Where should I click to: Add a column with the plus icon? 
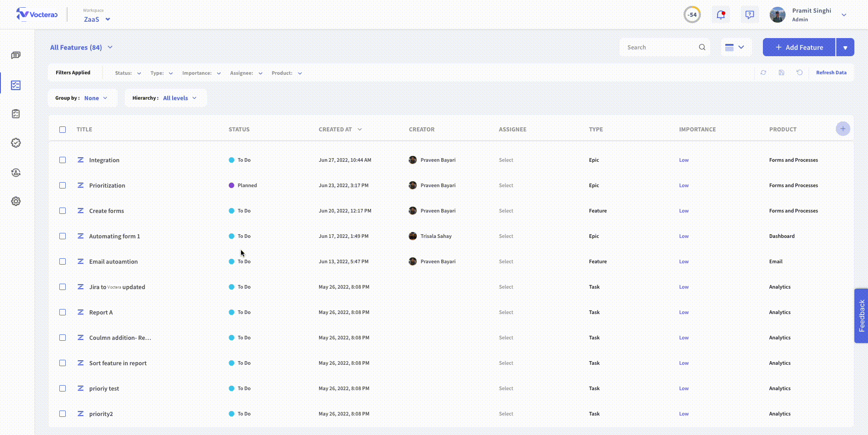(x=843, y=129)
